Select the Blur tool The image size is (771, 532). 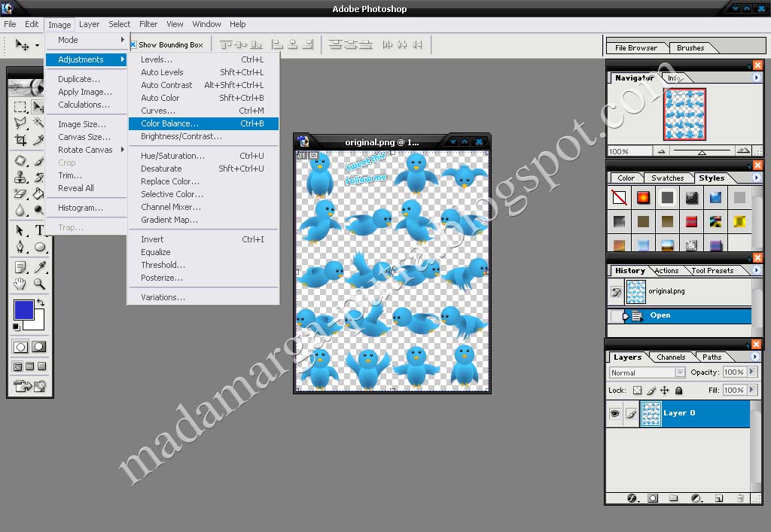pos(20,210)
